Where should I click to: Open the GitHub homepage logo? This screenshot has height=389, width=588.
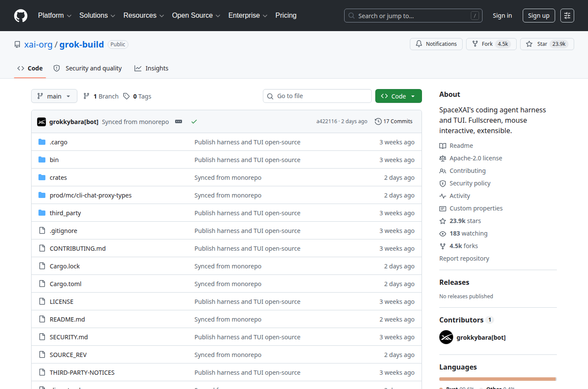pos(21,16)
